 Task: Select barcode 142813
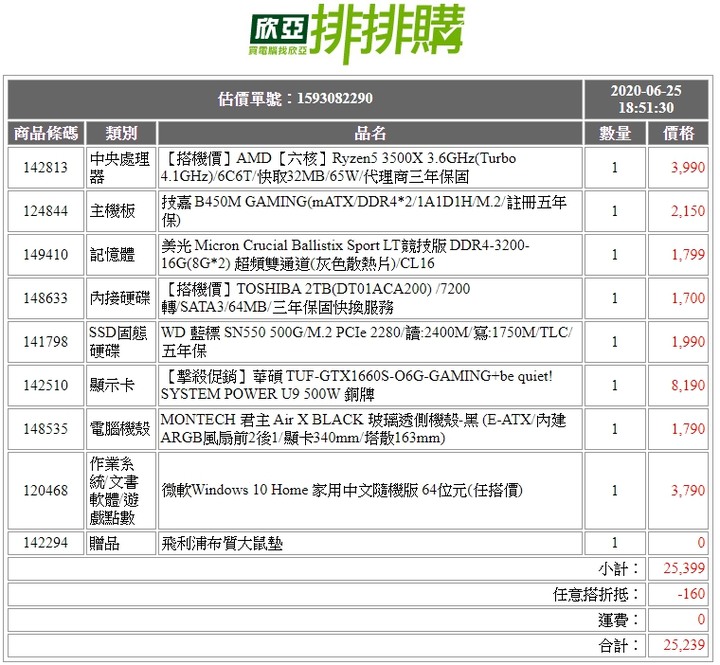[45, 168]
